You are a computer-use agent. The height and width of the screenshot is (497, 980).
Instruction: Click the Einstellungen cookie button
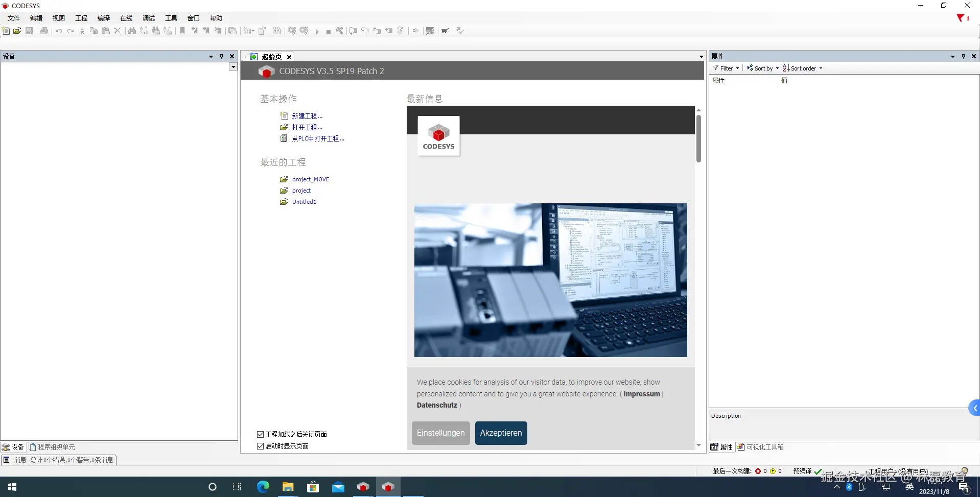pos(440,433)
